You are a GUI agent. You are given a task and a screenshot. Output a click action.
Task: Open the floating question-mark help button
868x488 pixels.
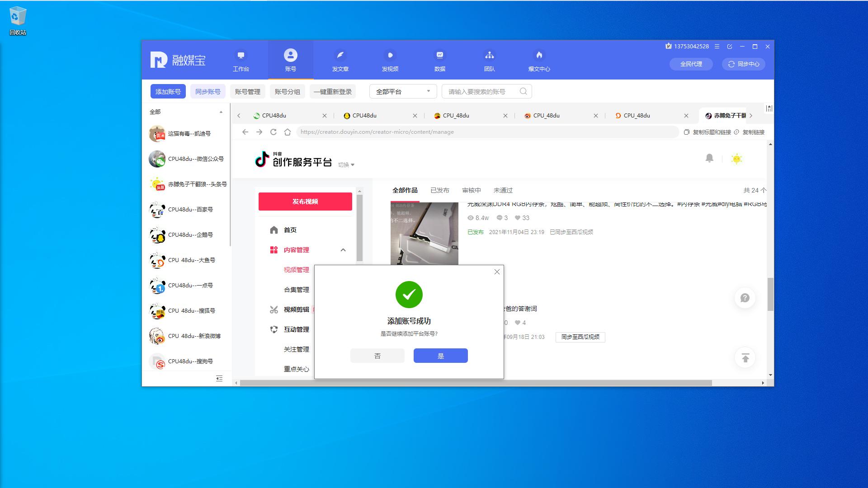click(x=745, y=298)
